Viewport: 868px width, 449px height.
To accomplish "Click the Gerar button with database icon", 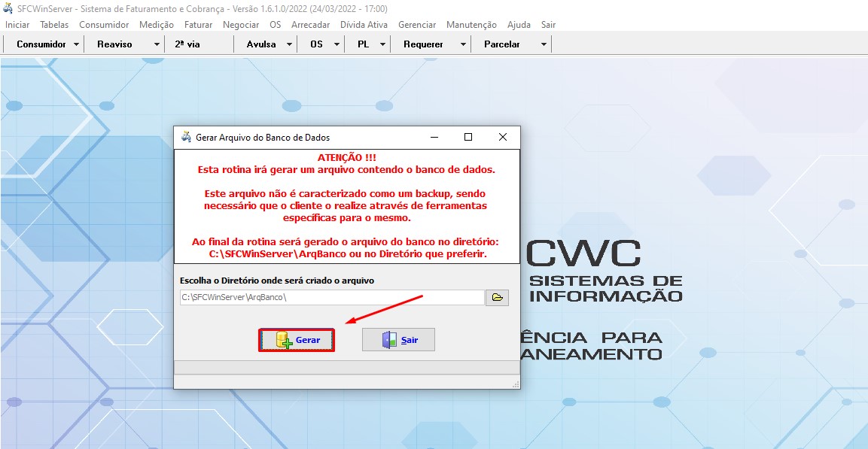I will click(297, 340).
